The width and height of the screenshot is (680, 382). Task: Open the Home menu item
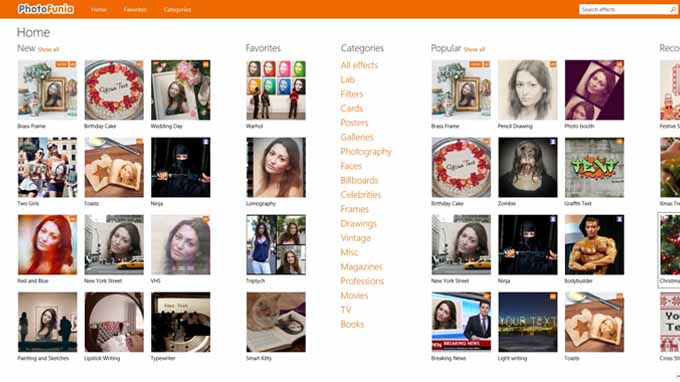pos(99,10)
